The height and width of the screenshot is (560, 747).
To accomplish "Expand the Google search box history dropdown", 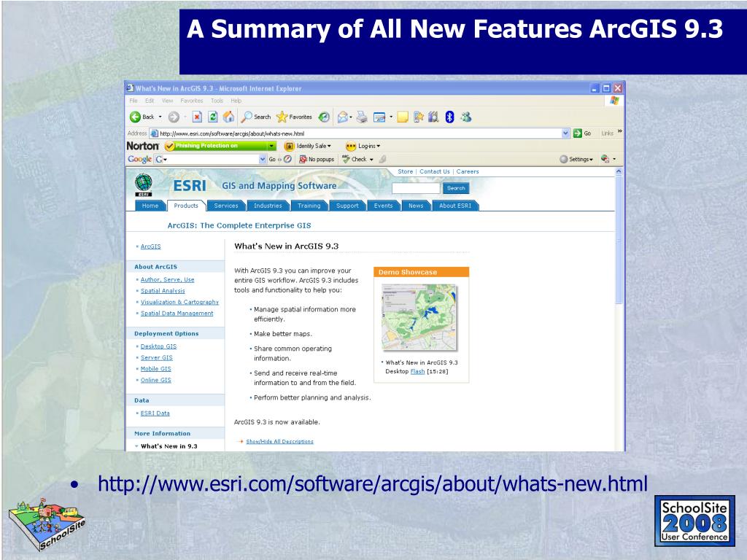I will click(263, 159).
